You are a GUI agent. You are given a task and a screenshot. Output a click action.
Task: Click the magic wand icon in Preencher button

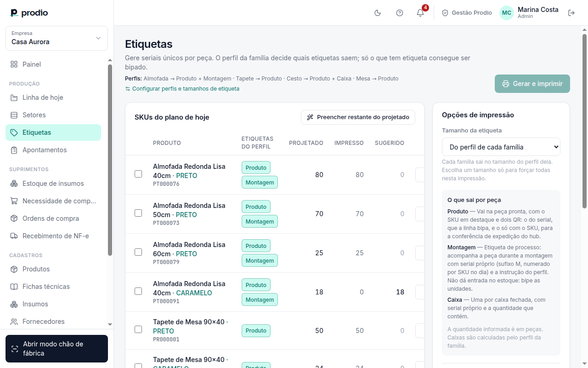[310, 117]
